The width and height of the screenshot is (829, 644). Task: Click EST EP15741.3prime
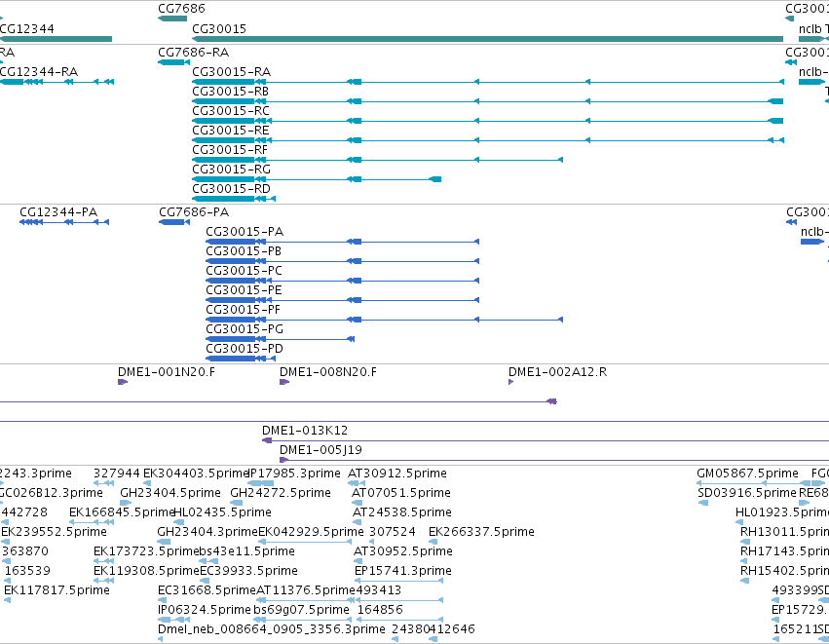coord(403,572)
